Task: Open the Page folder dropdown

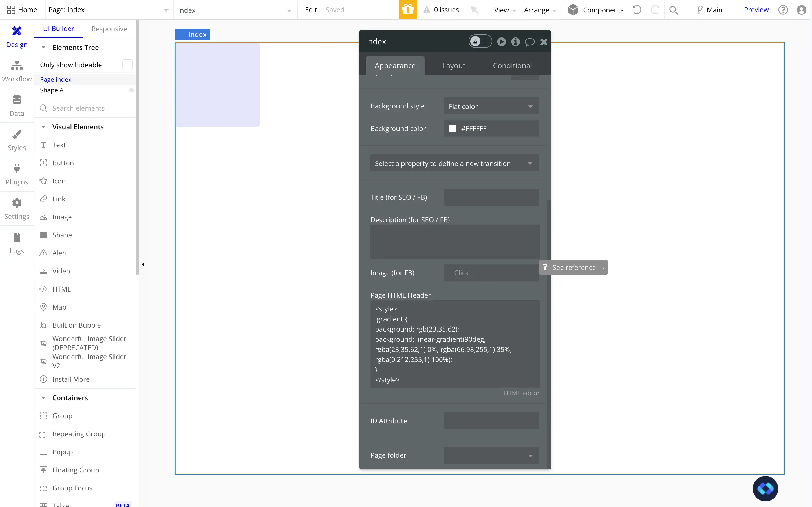Action: (491, 455)
